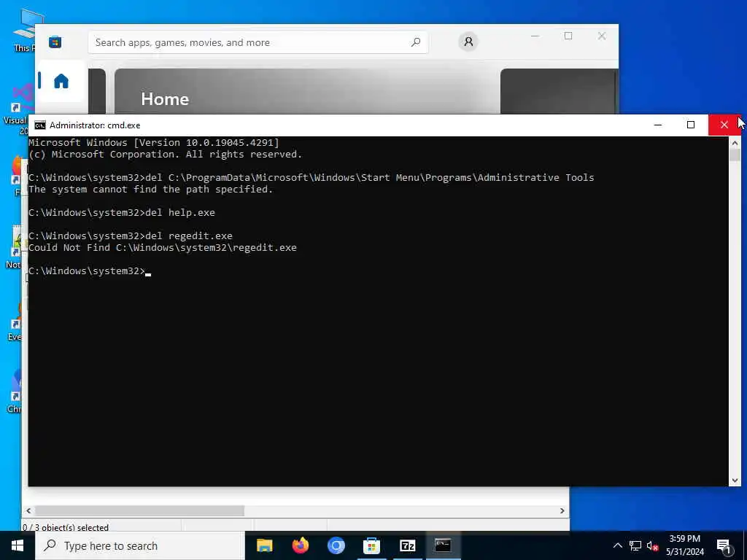
Task: Click the horizontal scrollbar thumb in the back window
Action: [139, 510]
